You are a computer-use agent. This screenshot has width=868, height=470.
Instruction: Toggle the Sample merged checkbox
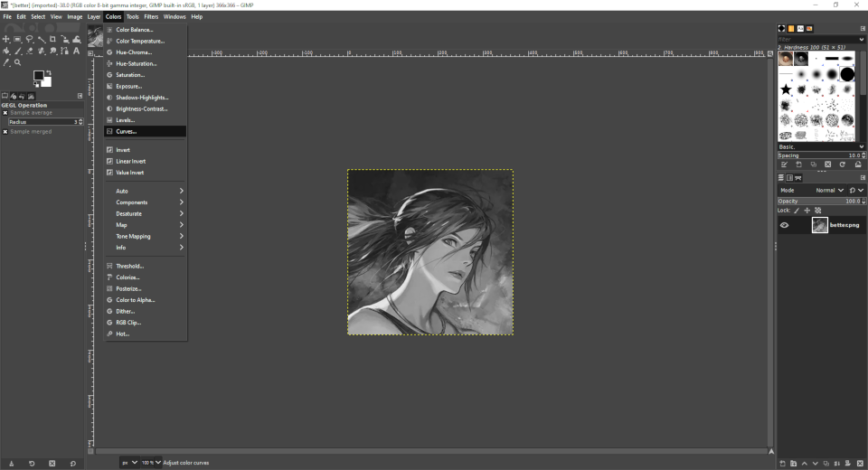[x=5, y=132]
